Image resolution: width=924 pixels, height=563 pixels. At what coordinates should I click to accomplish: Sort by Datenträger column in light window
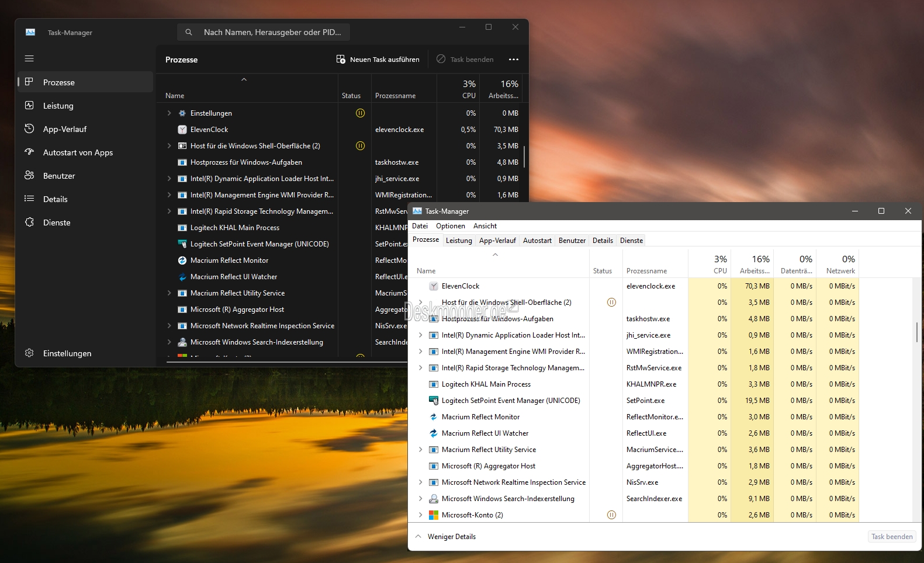pos(794,263)
